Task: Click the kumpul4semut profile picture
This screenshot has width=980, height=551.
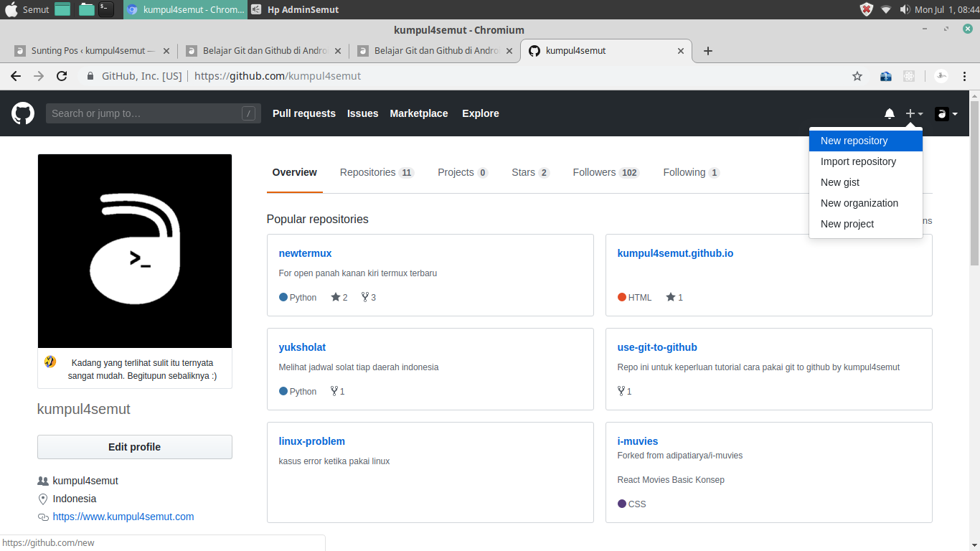Action: pyautogui.click(x=135, y=251)
